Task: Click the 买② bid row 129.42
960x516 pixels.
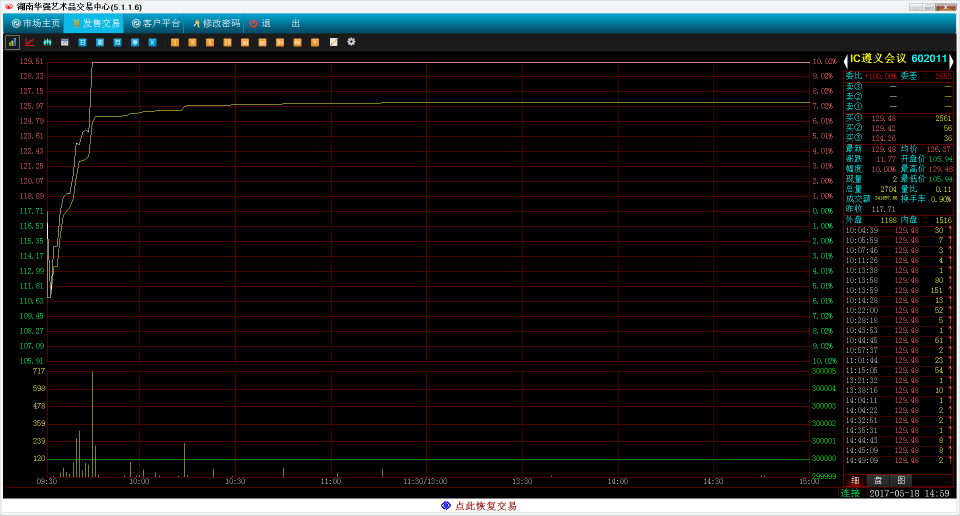Action: (899, 128)
